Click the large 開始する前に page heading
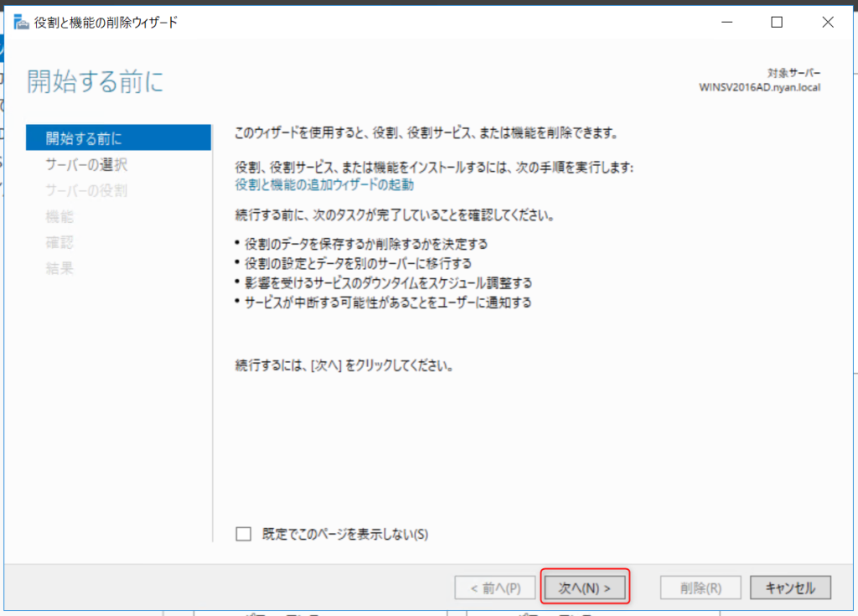This screenshot has width=858, height=616. [95, 82]
